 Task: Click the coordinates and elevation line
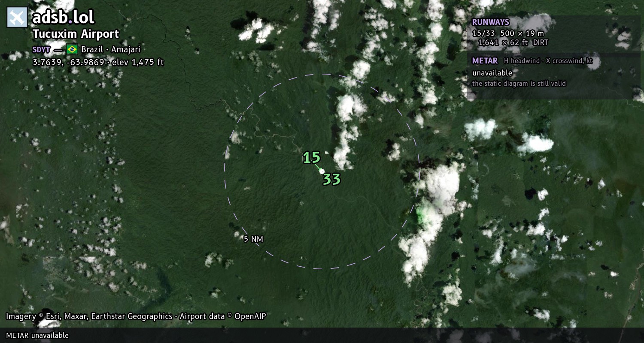coord(98,62)
